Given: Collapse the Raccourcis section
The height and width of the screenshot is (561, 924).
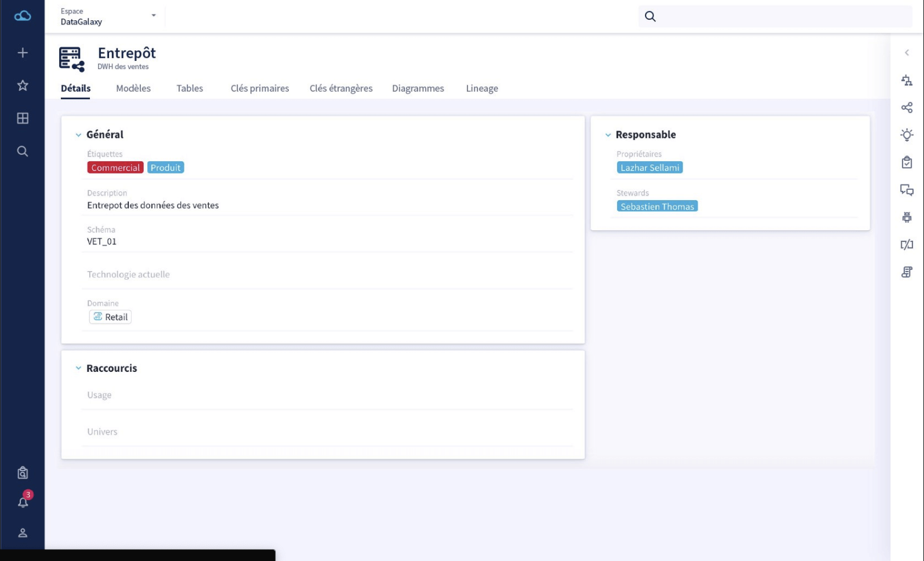Looking at the screenshot, I should pos(78,368).
